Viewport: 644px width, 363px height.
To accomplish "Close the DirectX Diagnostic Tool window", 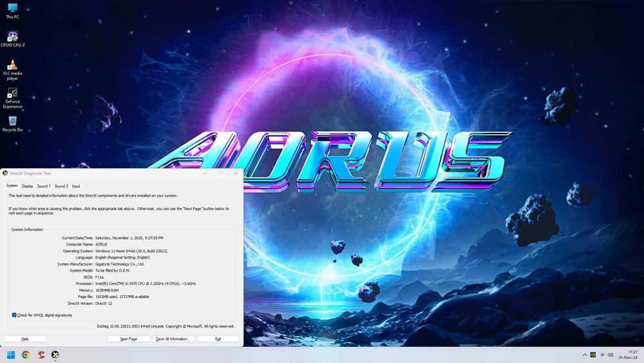I will pyautogui.click(x=236, y=173).
